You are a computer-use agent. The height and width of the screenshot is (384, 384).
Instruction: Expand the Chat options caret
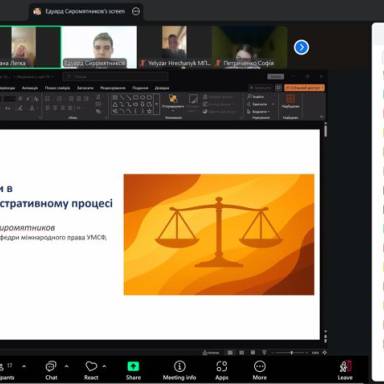(x=66, y=366)
